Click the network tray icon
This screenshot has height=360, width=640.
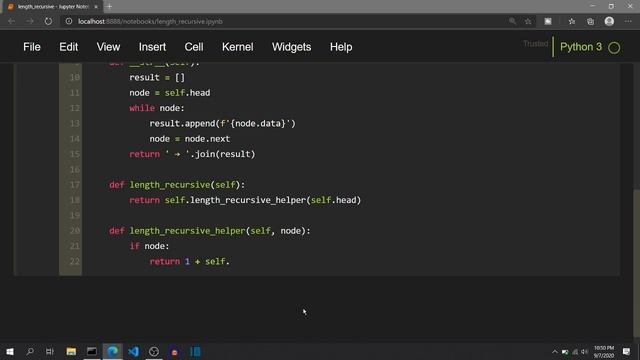(575, 351)
